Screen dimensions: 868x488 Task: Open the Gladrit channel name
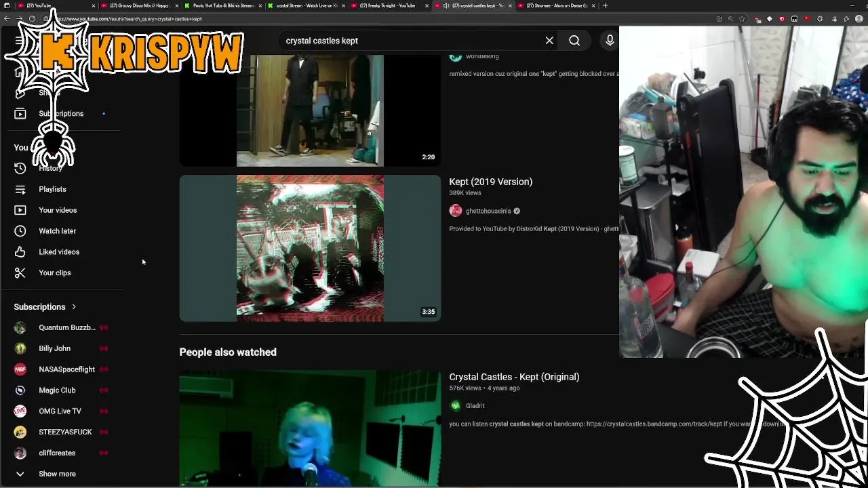(475, 406)
